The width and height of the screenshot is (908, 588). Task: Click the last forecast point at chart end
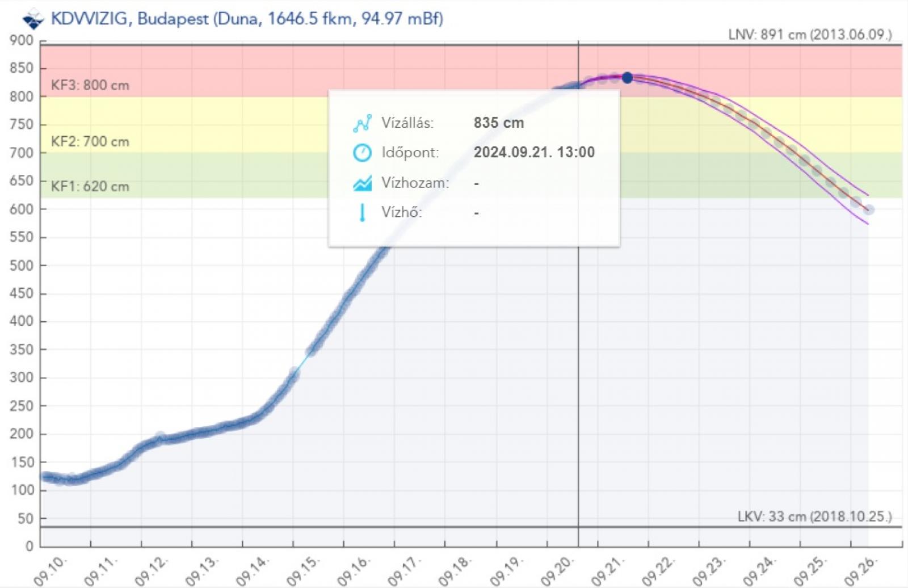click(868, 210)
